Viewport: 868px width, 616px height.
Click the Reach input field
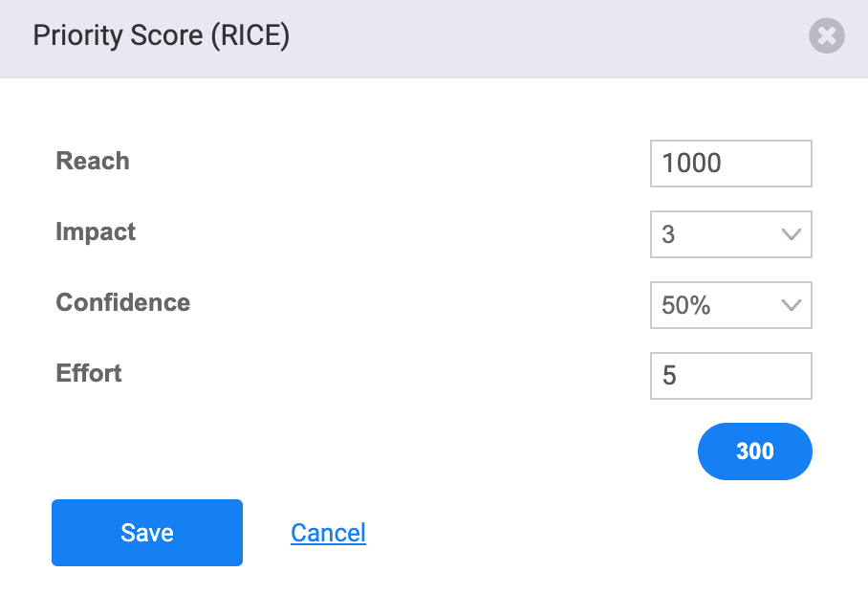(x=730, y=164)
